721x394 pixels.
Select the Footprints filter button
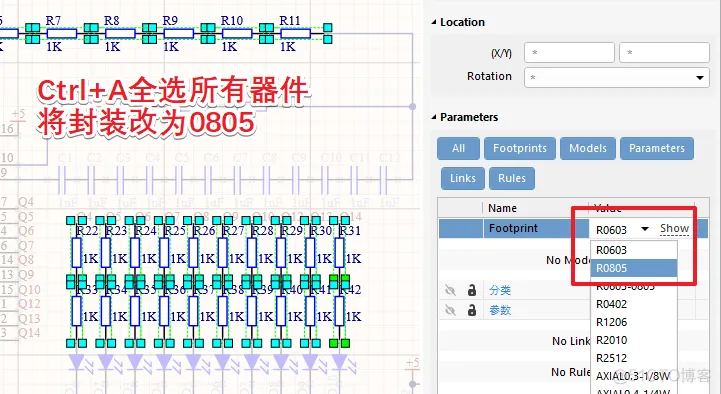tap(520, 148)
